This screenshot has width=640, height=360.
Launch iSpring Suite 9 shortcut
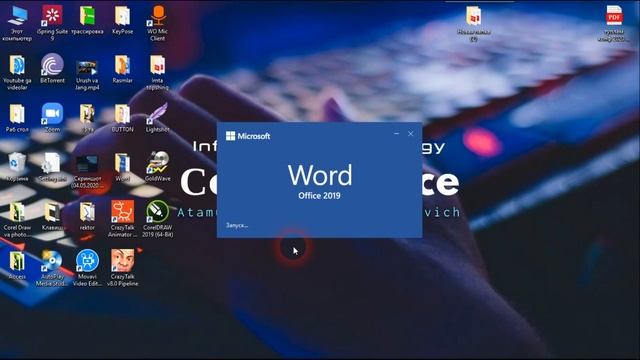(52, 24)
